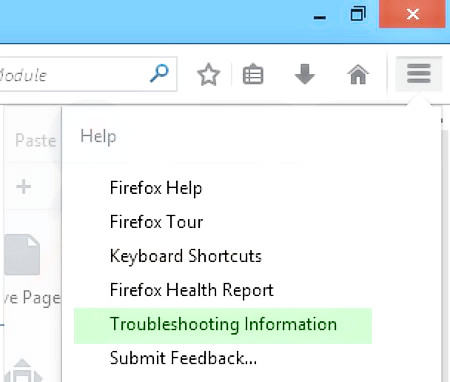Click the zoom-in plus icon
Screen dimensions: 450x382
(x=24, y=186)
